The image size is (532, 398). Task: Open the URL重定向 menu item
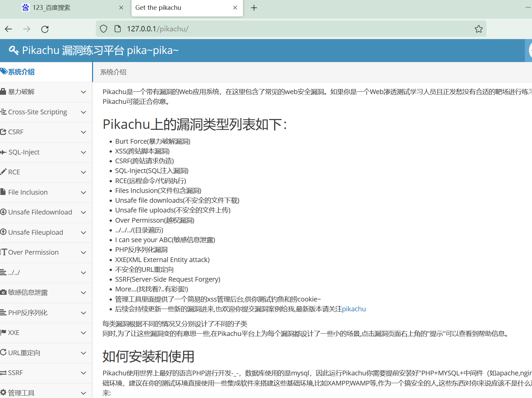[46, 353]
